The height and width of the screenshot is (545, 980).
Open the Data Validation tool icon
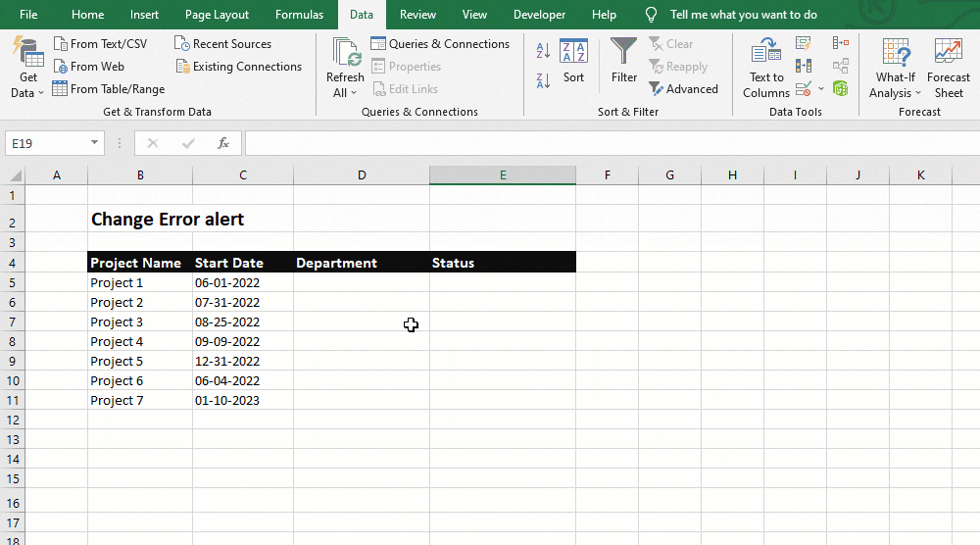coord(804,89)
